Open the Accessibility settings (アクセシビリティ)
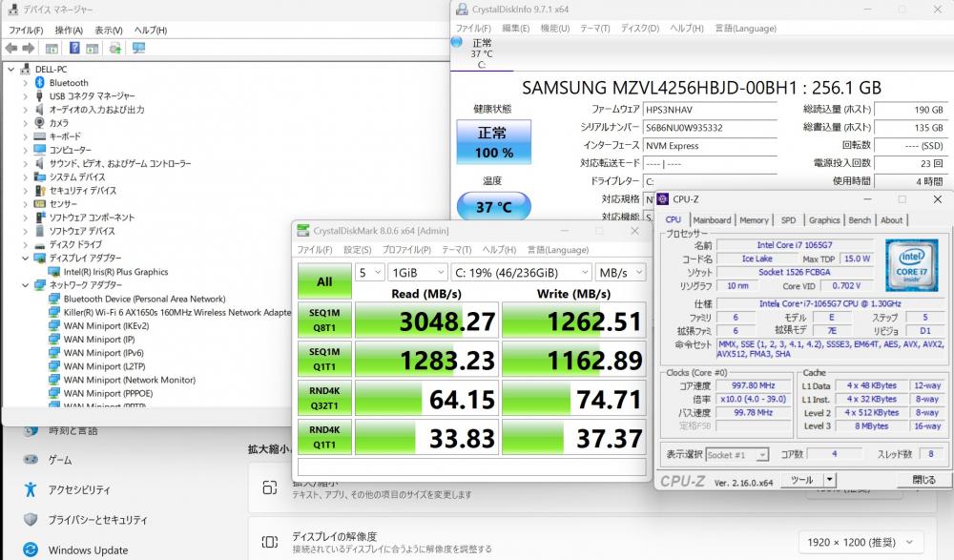Image resolution: width=954 pixels, height=560 pixels. click(x=93, y=489)
